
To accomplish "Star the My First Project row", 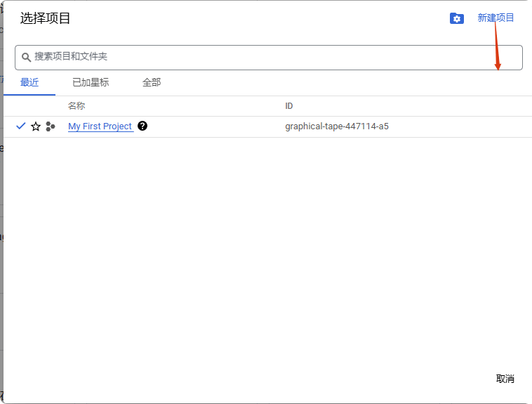I will [36, 126].
